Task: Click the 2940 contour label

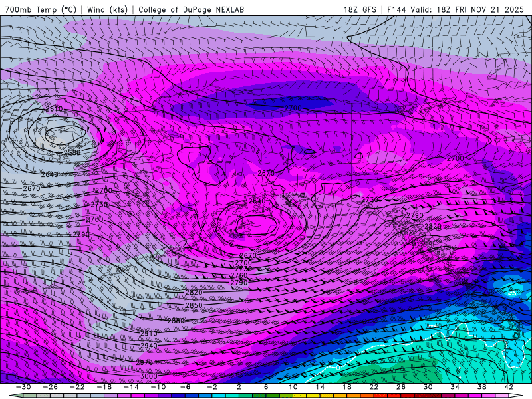Action: point(149,346)
